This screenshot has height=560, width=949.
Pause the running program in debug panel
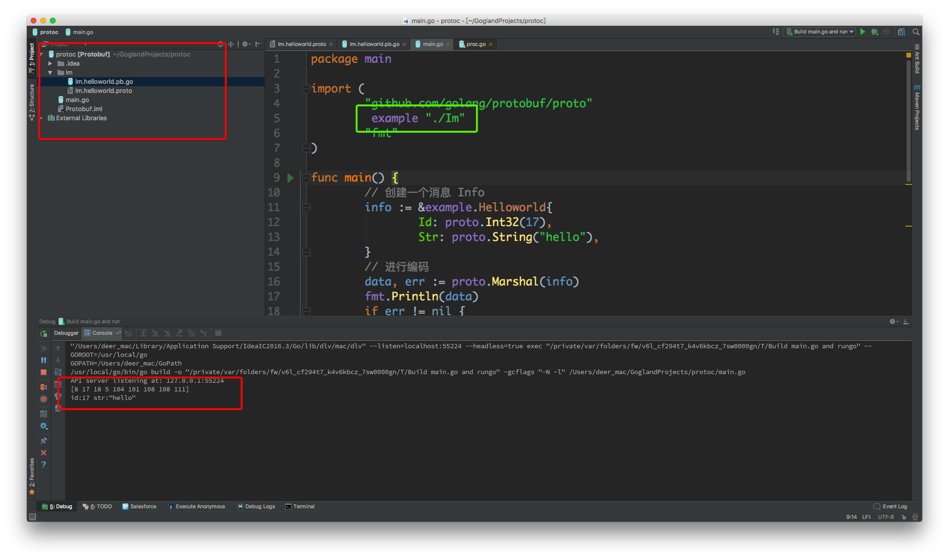pyautogui.click(x=44, y=360)
